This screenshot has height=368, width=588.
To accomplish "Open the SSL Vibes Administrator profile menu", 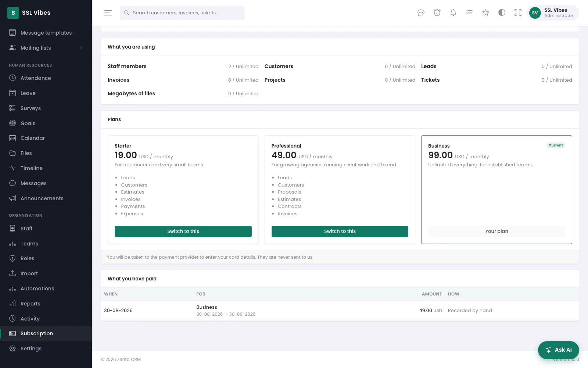I will [x=553, y=13].
